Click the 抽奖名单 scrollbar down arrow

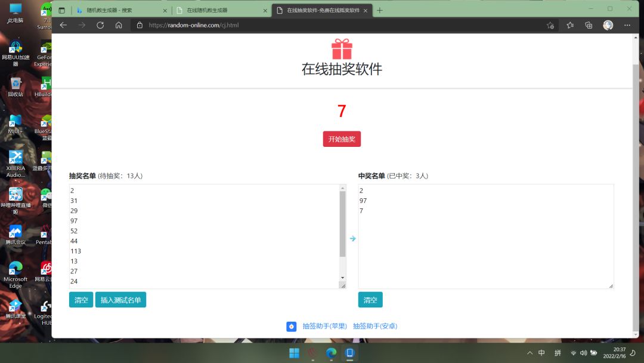pos(342,278)
